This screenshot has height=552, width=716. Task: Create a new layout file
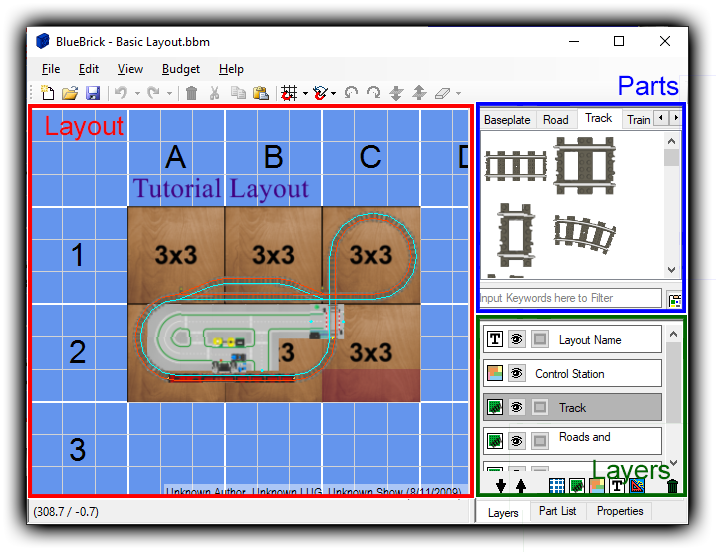point(47,93)
